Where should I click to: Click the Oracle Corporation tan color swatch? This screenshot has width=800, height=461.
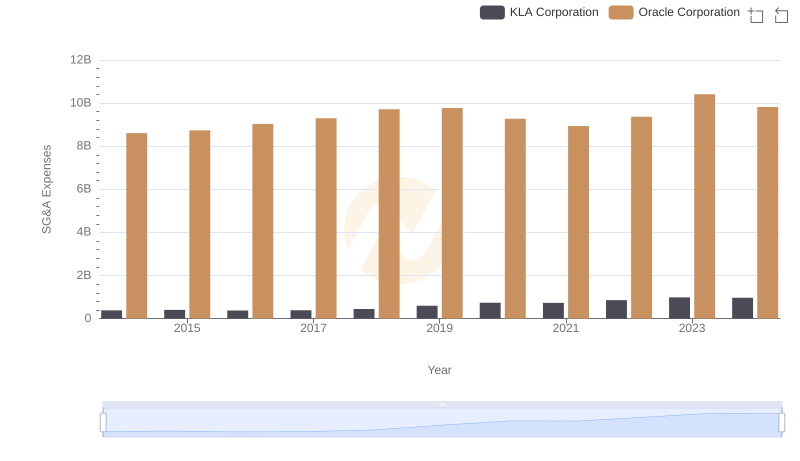621,12
